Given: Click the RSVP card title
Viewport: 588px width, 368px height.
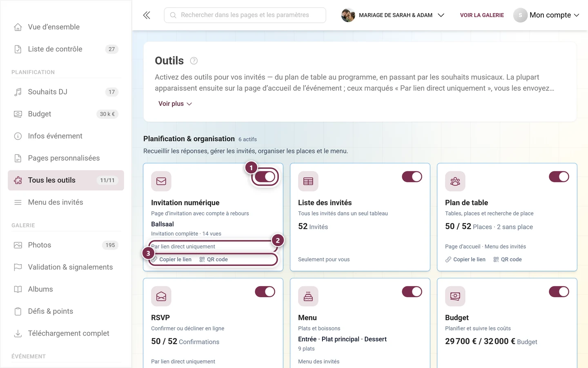Looking at the screenshot, I should pos(160,318).
